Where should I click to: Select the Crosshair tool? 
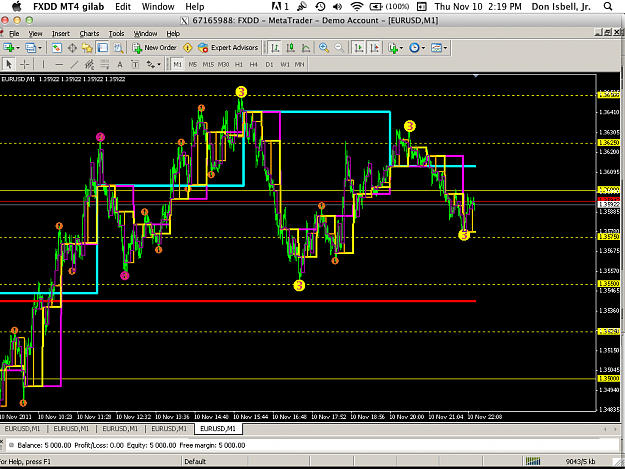click(25, 64)
